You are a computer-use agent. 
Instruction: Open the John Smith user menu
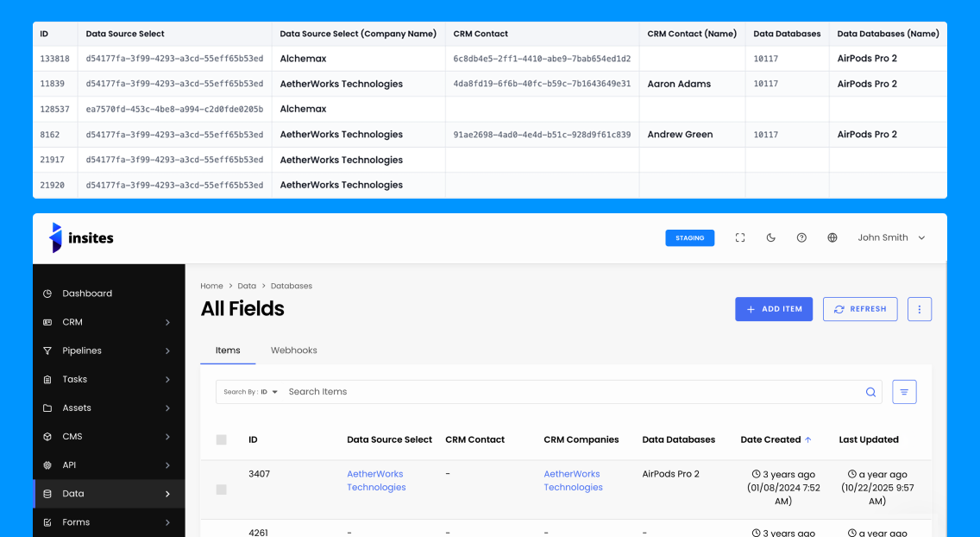[891, 237]
